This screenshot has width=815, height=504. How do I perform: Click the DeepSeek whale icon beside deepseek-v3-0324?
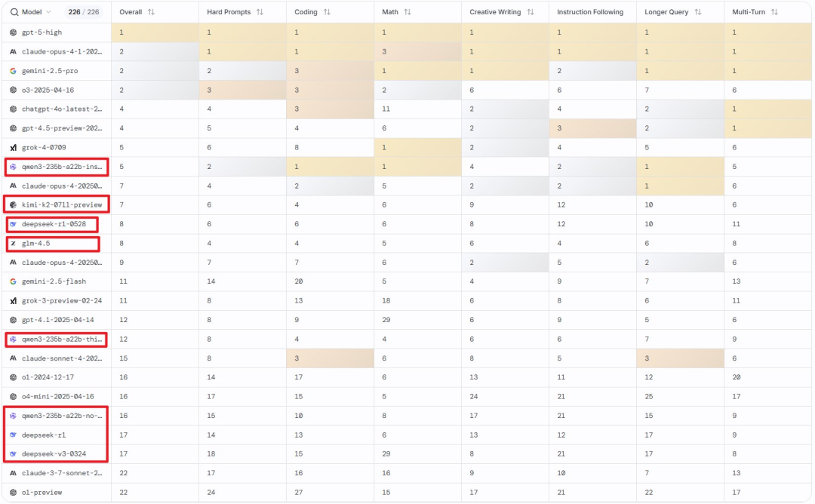coord(13,454)
